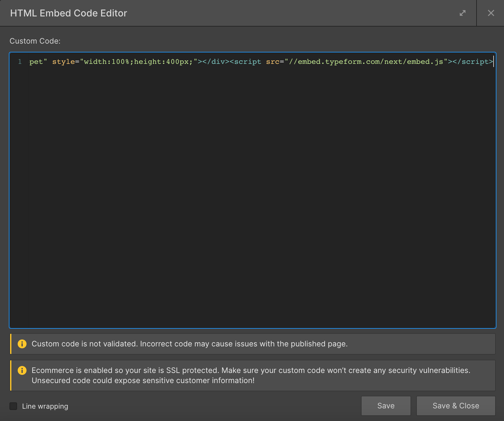Click the style width:100% attribute text

tap(125, 62)
